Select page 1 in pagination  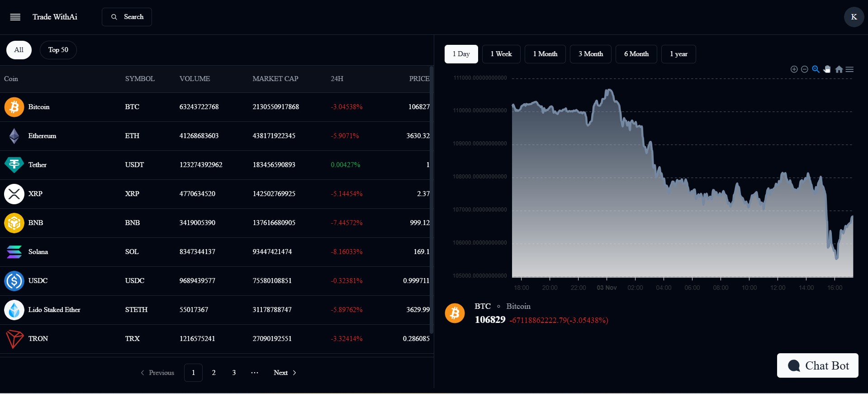(193, 373)
